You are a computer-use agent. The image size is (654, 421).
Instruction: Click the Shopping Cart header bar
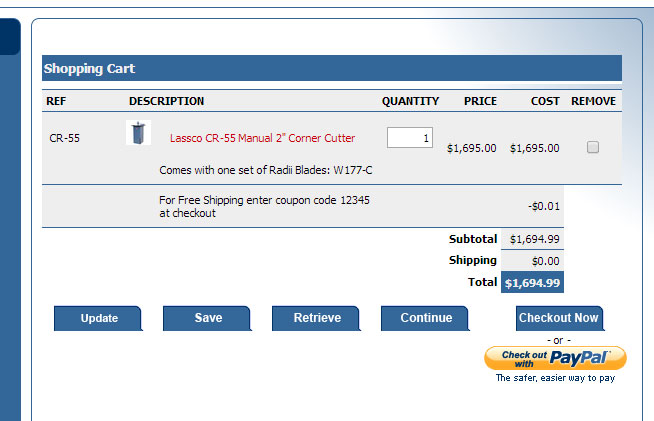[331, 69]
